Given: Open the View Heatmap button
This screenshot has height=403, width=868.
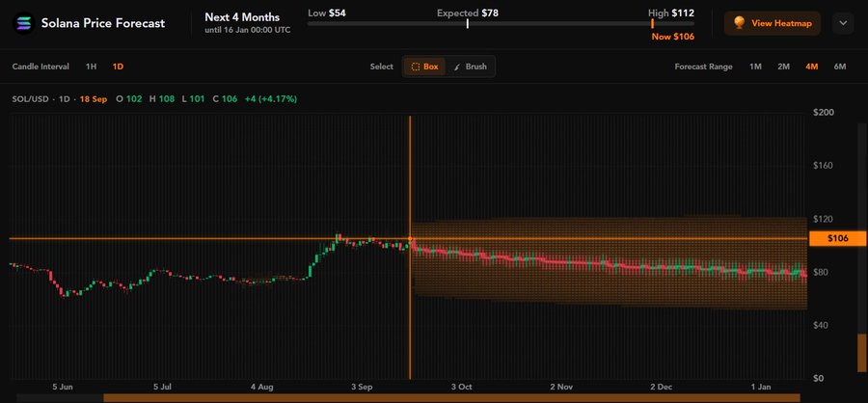Looking at the screenshot, I should click(773, 23).
